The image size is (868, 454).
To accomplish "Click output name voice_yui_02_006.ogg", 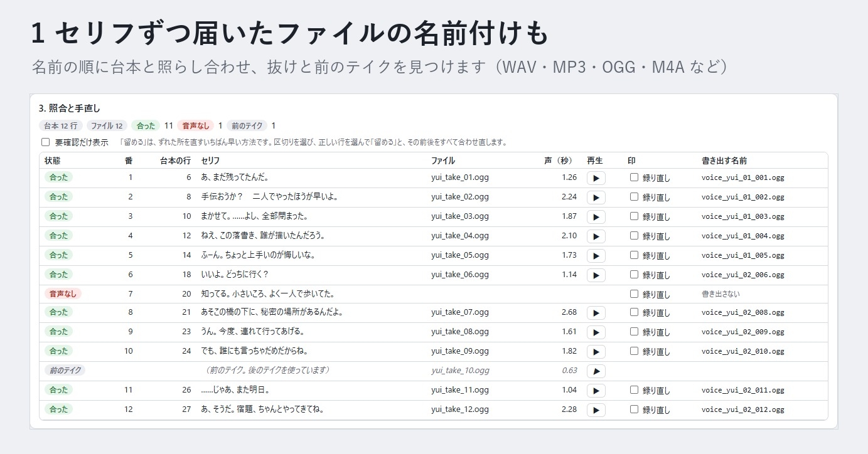I will tap(743, 275).
